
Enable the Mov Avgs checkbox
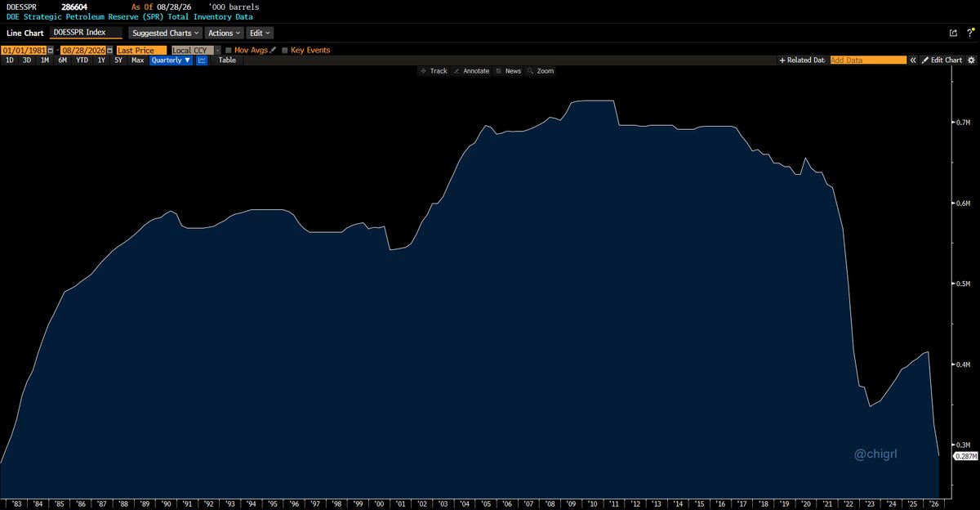[229, 50]
